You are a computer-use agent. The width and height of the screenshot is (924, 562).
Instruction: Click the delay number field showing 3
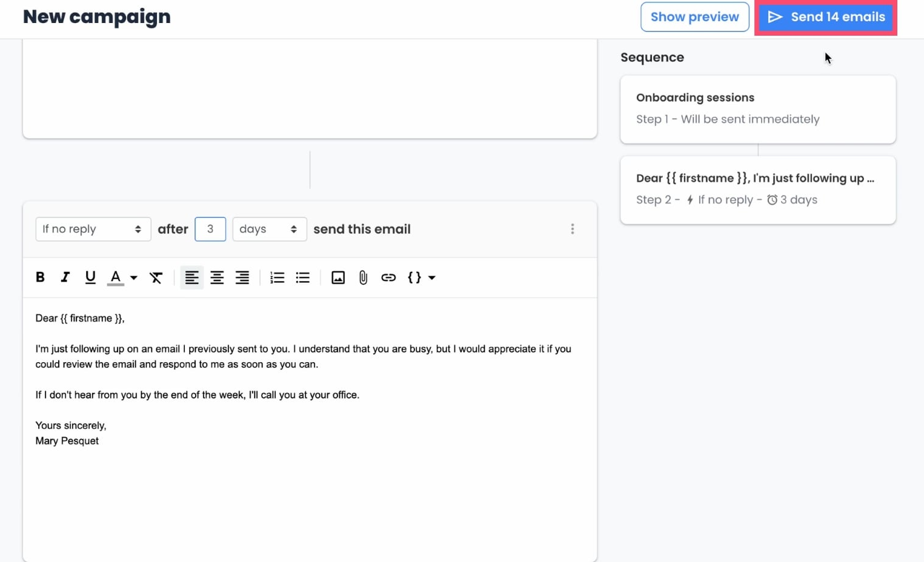(210, 229)
